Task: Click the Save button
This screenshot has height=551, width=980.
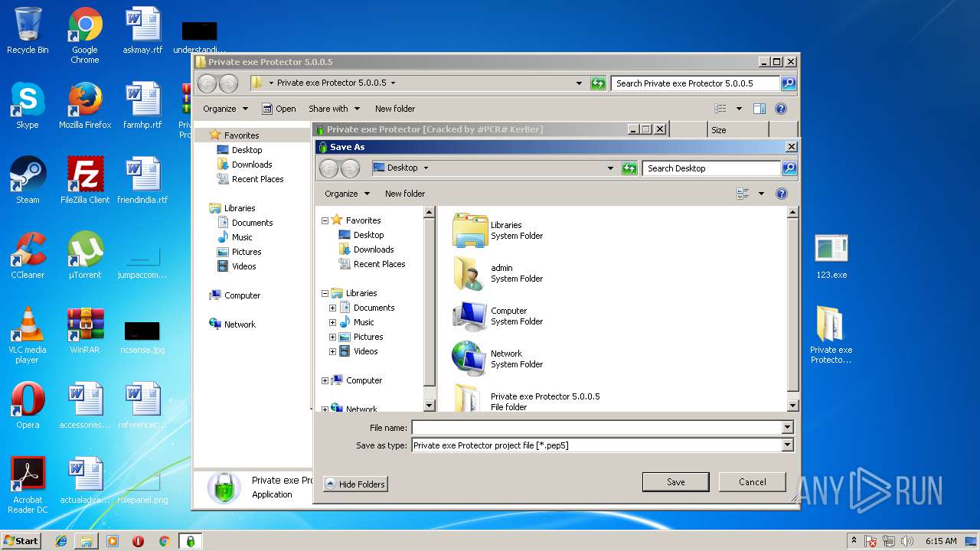Action: pyautogui.click(x=675, y=482)
